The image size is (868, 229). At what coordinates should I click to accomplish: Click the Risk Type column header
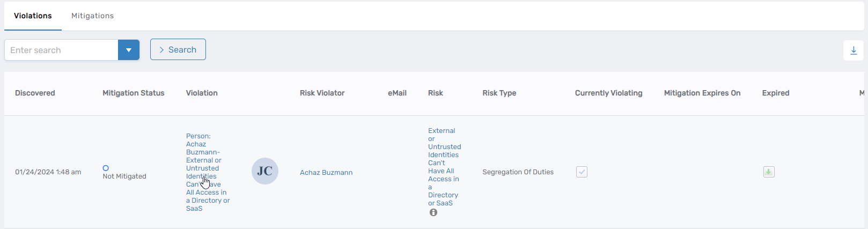(499, 93)
